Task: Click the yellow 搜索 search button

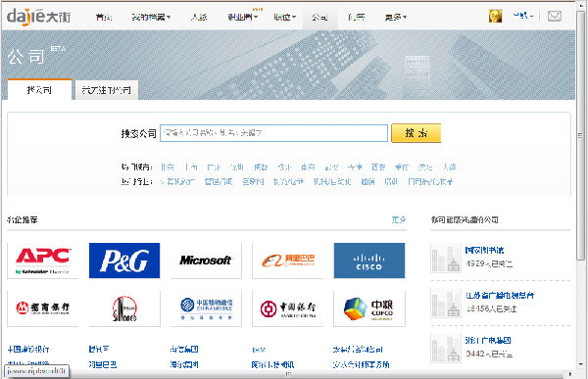Action: point(416,133)
